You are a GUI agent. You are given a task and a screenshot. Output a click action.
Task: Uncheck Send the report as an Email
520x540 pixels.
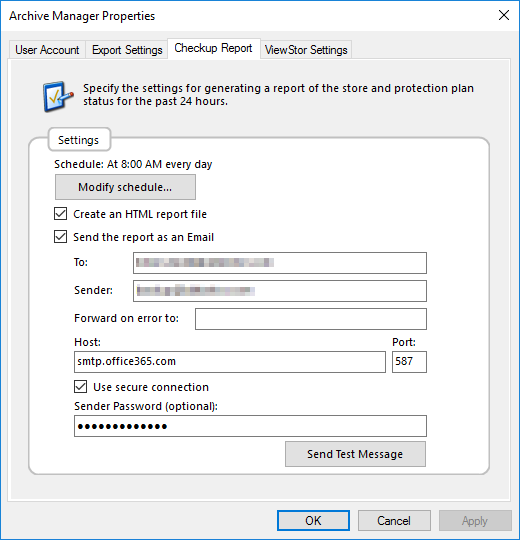pos(61,237)
